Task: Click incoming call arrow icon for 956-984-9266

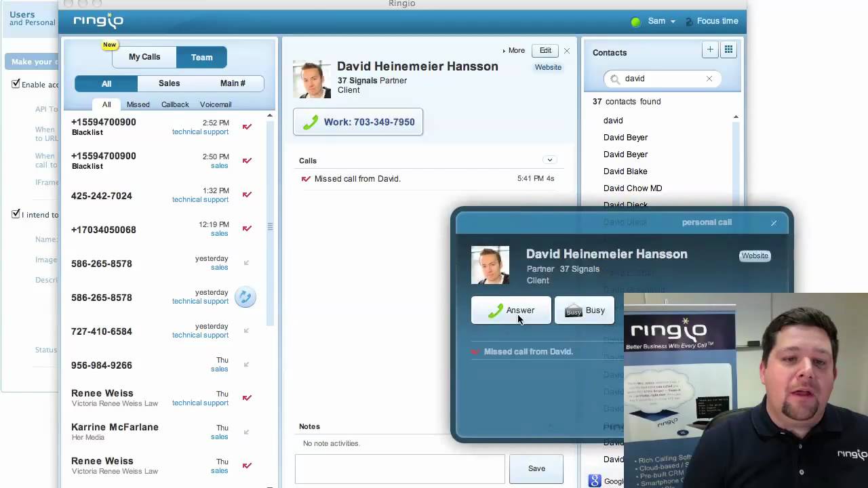Action: click(246, 364)
